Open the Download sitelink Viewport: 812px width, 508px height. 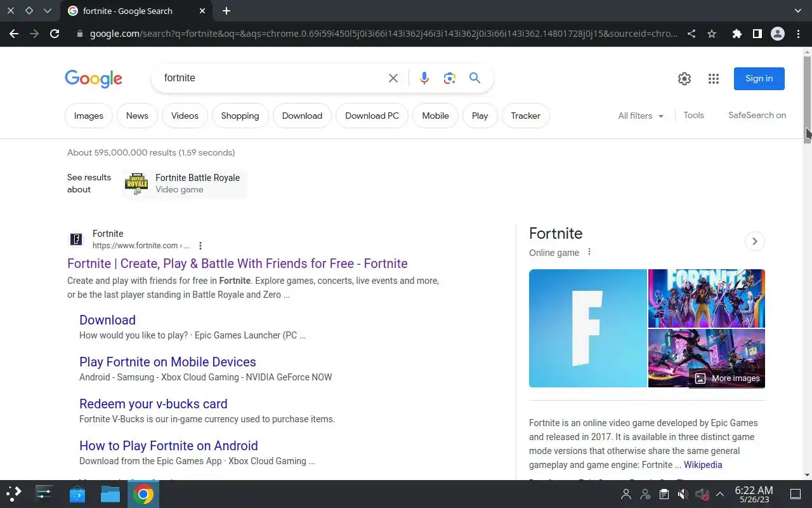tap(107, 320)
